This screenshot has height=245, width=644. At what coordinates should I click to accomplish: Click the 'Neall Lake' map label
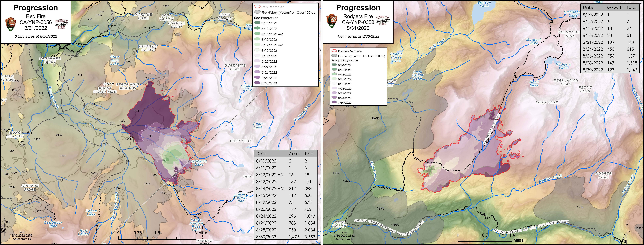[x=534, y=84]
